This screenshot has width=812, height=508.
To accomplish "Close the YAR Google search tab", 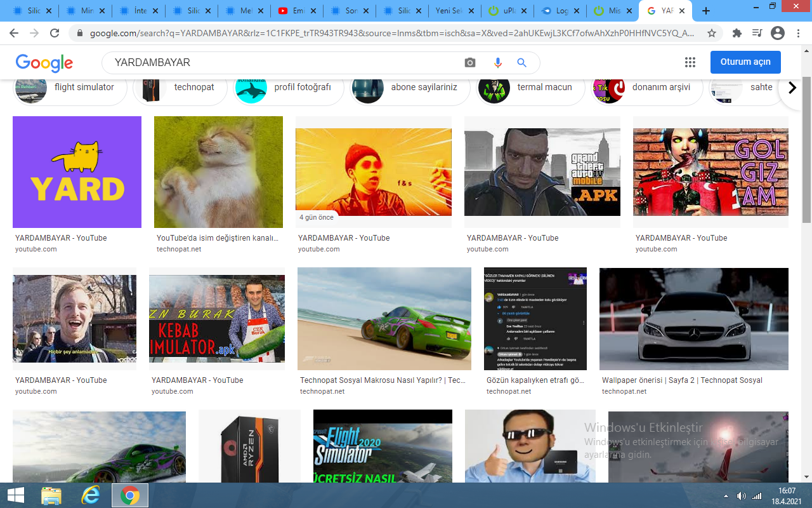I will (681, 11).
